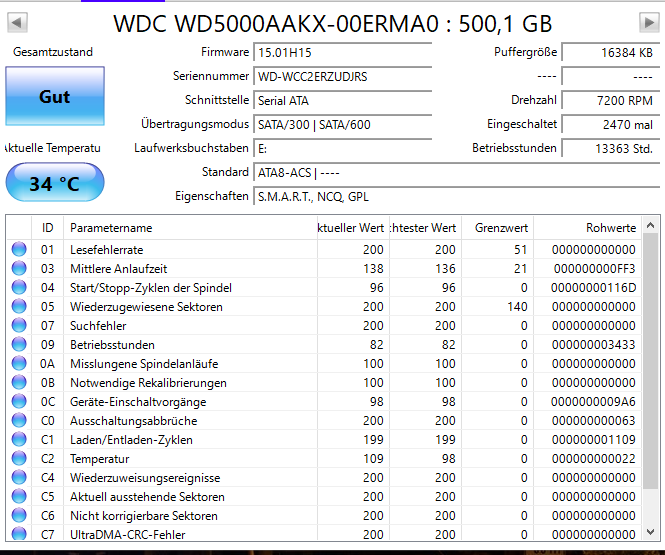Click the Puffergröße field 16384 KB
665x555 pixels.
[611, 52]
